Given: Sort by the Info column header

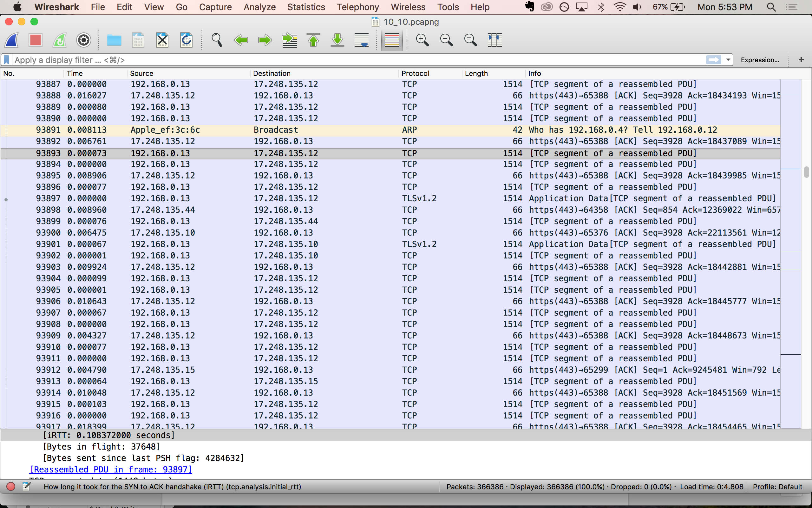Looking at the screenshot, I should pyautogui.click(x=668, y=73).
